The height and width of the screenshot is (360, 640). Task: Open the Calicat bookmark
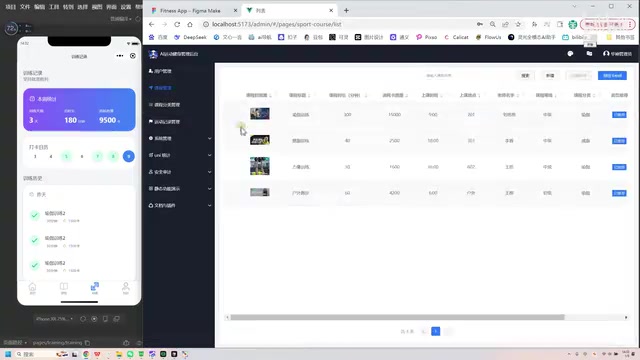click(456, 37)
